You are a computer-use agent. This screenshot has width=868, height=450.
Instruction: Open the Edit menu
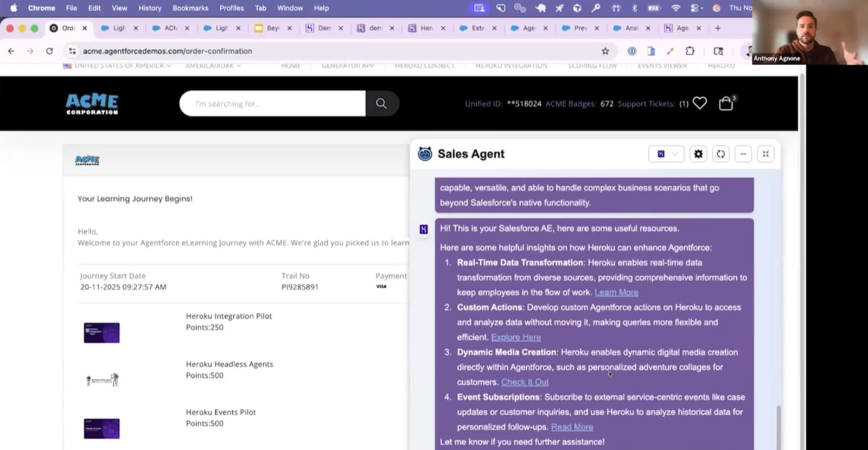[94, 8]
